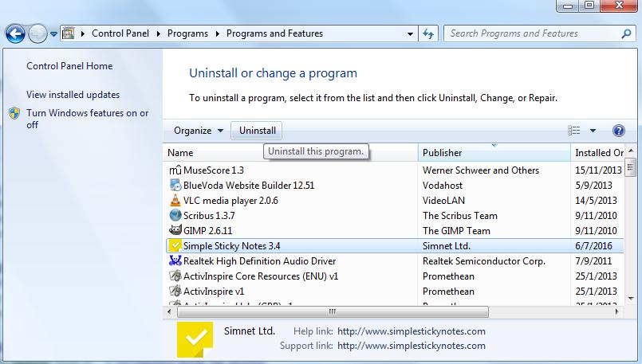Screen dimensions: 642x364
Task: Click the GIMP icon
Action: click(x=175, y=230)
